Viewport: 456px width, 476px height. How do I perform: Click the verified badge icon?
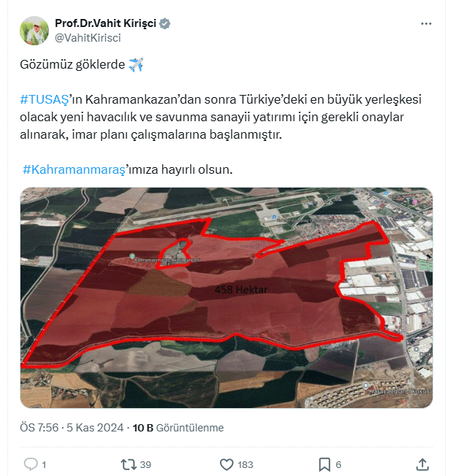coord(164,23)
